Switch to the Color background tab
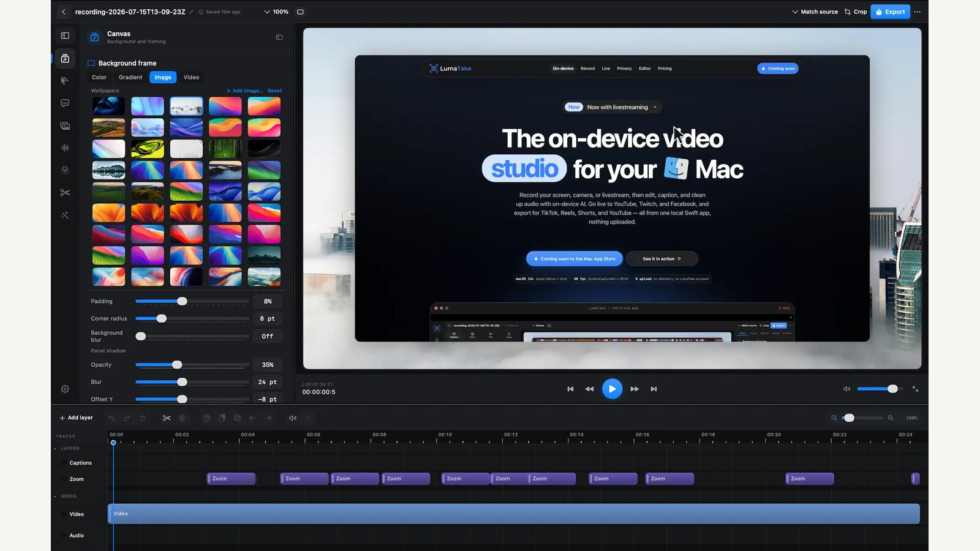The height and width of the screenshot is (551, 980). [x=99, y=77]
